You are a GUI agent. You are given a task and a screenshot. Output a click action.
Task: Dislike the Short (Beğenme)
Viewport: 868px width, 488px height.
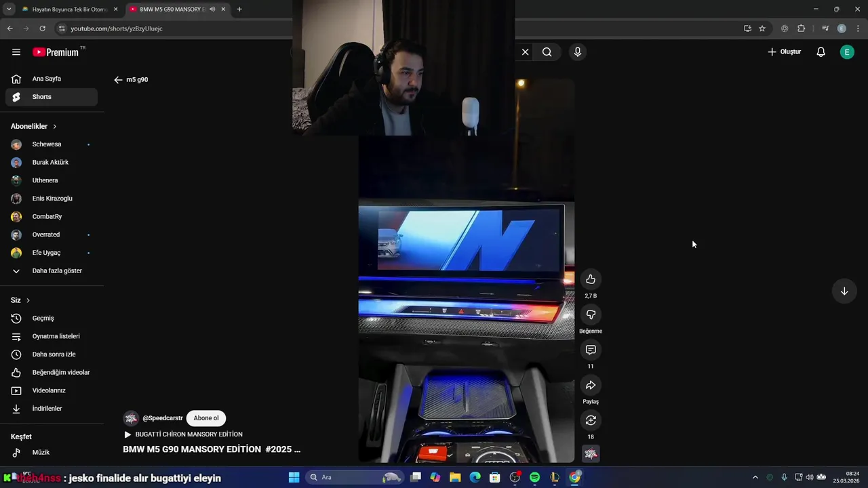click(591, 314)
